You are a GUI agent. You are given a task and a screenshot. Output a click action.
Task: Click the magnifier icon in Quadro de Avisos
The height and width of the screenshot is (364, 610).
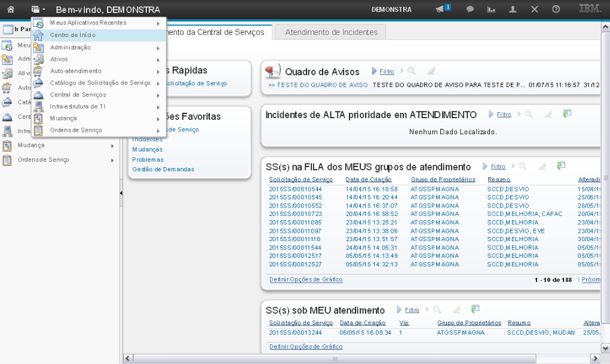click(412, 71)
